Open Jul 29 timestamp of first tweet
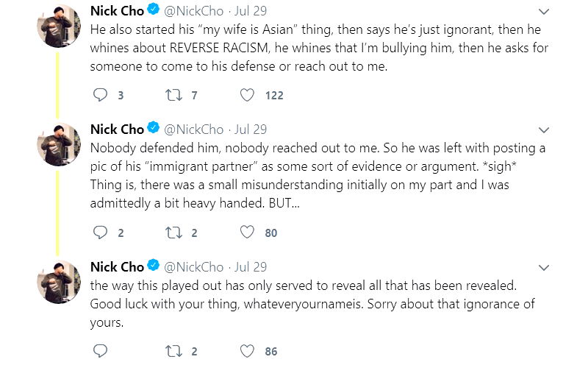The width and height of the screenshot is (588, 365). click(x=250, y=12)
